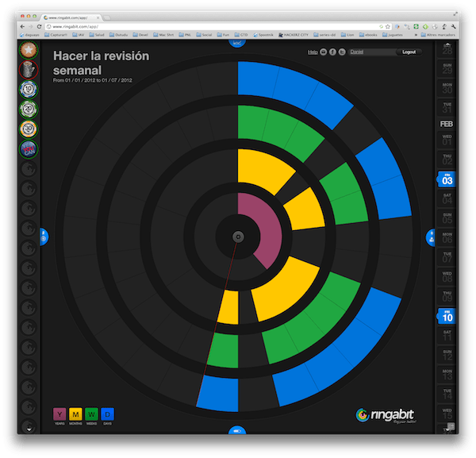Select the green 20 chip habit

(29, 110)
